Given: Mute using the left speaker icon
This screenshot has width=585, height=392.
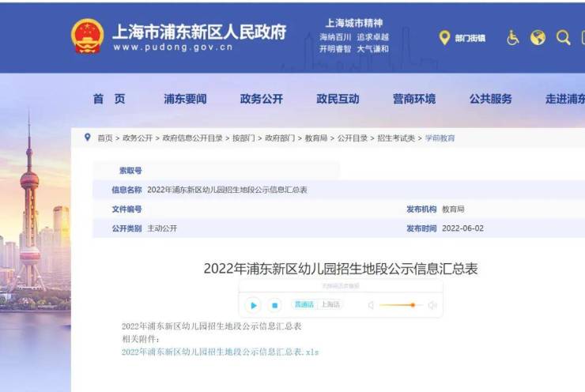Looking at the screenshot, I should (x=371, y=305).
